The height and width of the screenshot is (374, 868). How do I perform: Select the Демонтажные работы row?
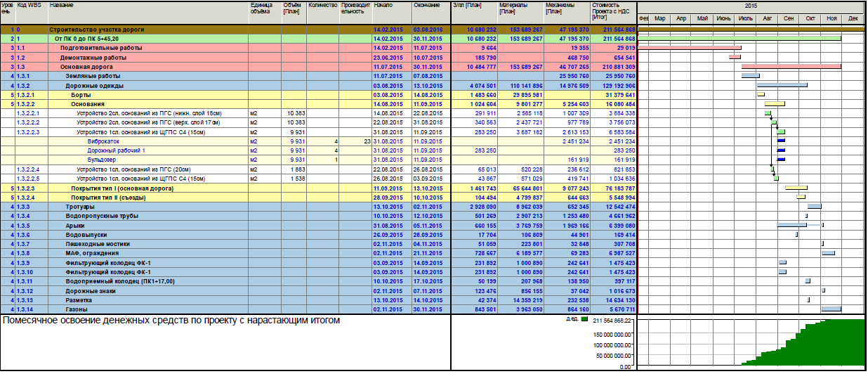319,57
